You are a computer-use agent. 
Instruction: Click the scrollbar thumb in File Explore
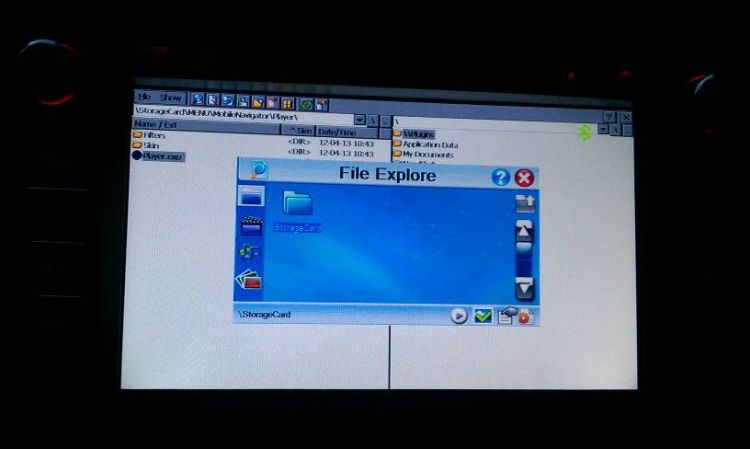524,249
